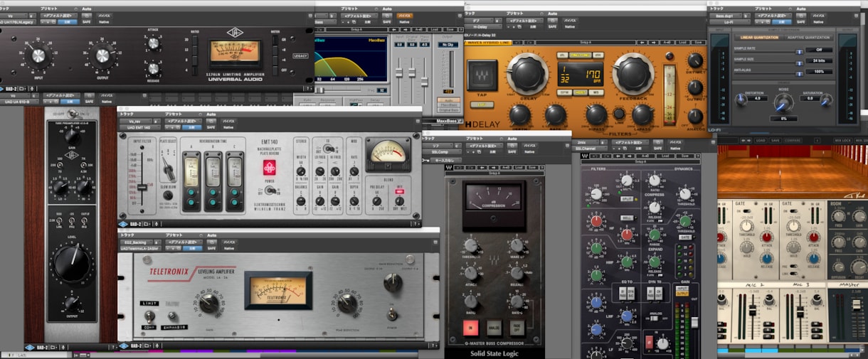Open the Setup A menu in H-Delay
The height and width of the screenshot is (359, 868).
tap(586, 42)
